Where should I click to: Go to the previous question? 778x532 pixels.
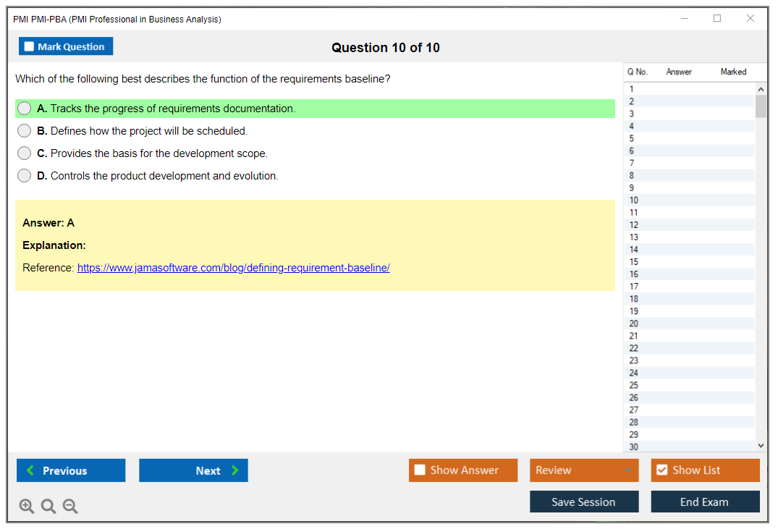pos(71,470)
